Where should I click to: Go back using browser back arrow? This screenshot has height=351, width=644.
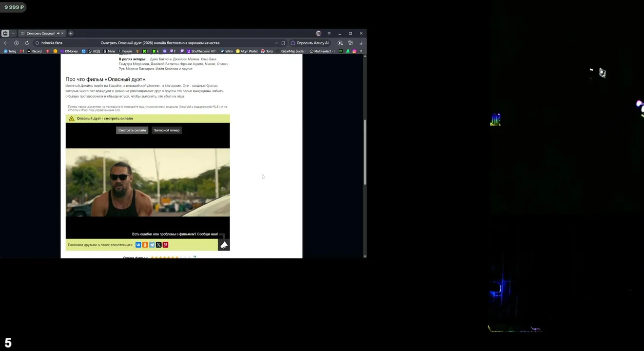click(5, 43)
